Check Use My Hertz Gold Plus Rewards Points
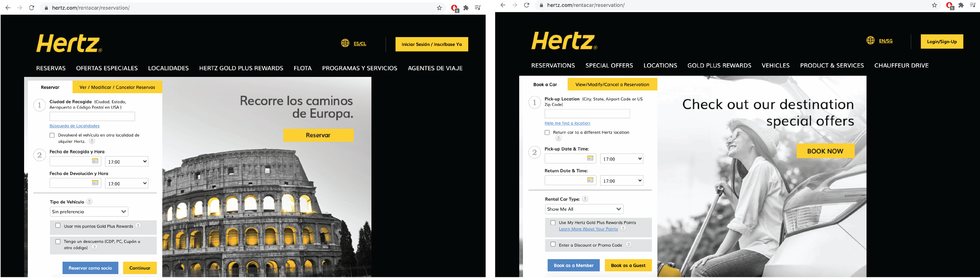This screenshot has height=278, width=980. 553,222
